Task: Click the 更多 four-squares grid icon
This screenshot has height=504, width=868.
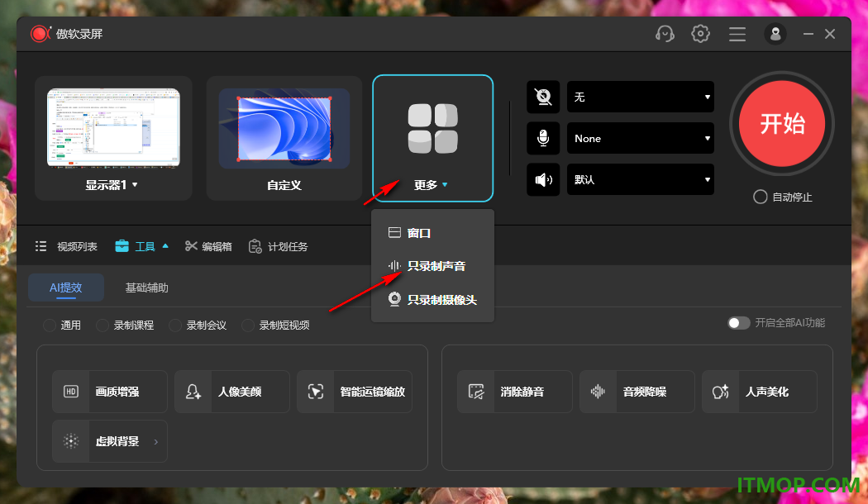Action: pos(433,128)
